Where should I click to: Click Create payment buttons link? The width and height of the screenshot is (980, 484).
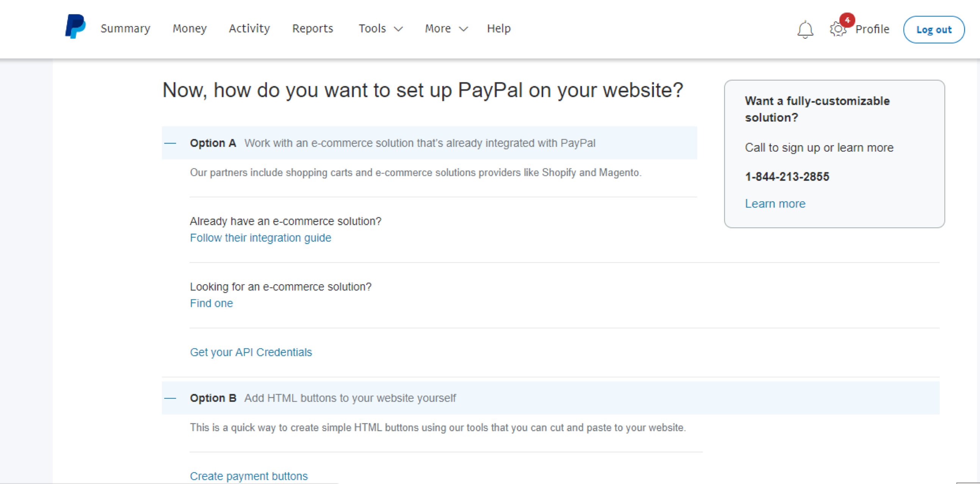tap(248, 476)
